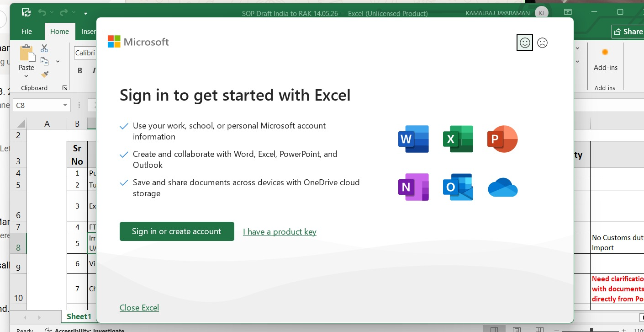Switch to Page Break Preview in status bar
This screenshot has height=332, width=644.
tap(539, 329)
